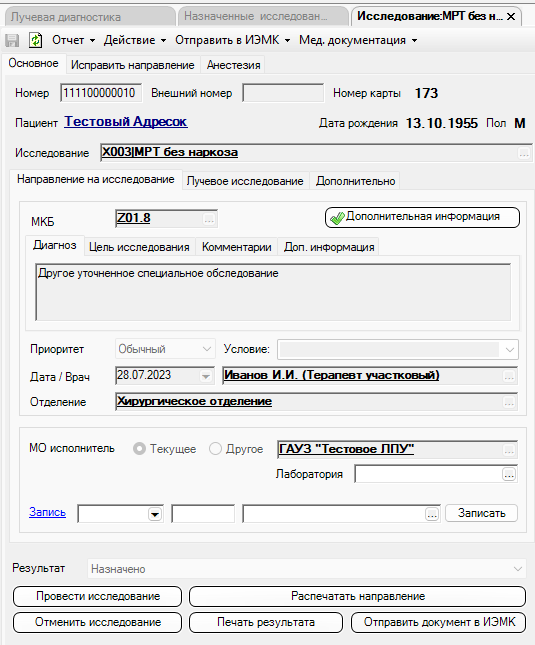
Task: Open patient link Тестовый Адресок
Action: 126,122
